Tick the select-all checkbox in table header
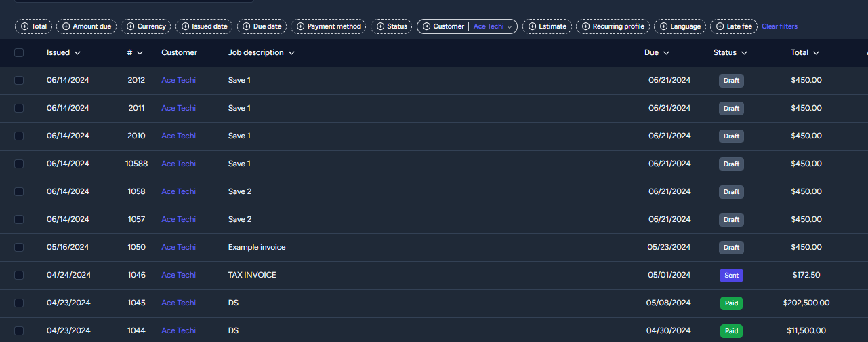This screenshot has width=868, height=342. (19, 53)
